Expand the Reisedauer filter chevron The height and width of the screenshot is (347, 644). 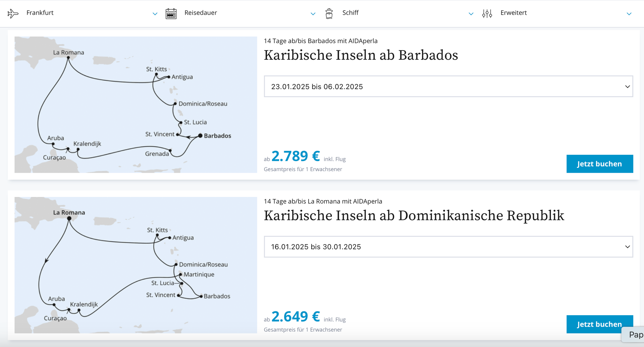point(313,14)
